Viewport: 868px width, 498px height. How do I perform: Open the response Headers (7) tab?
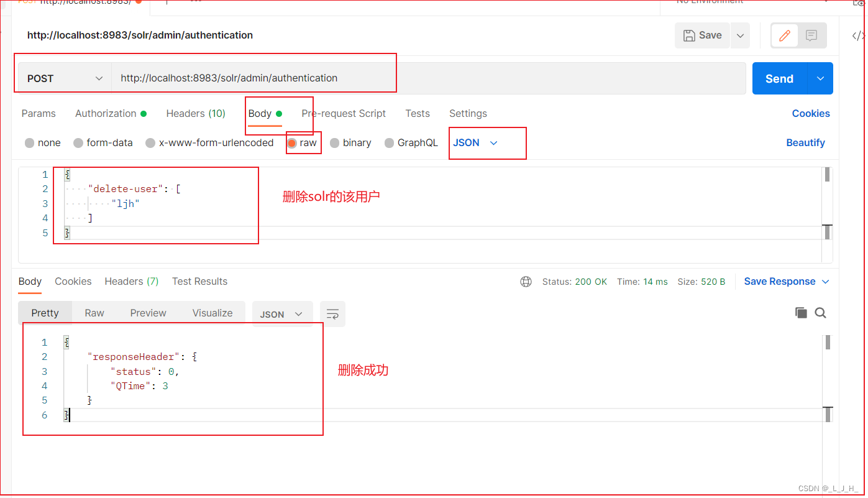(x=132, y=281)
